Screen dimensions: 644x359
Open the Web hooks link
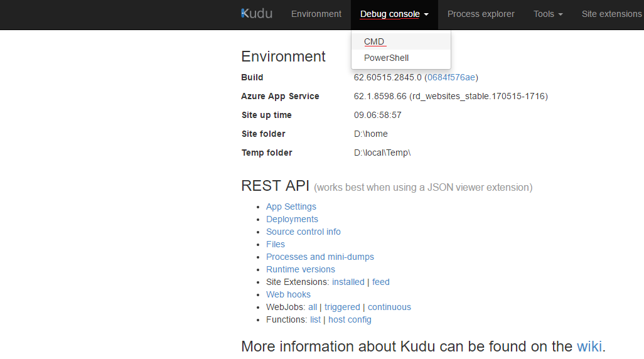click(x=288, y=294)
